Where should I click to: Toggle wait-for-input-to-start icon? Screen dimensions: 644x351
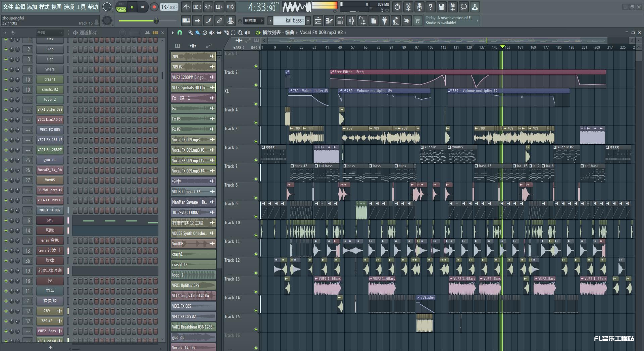pos(197,7)
